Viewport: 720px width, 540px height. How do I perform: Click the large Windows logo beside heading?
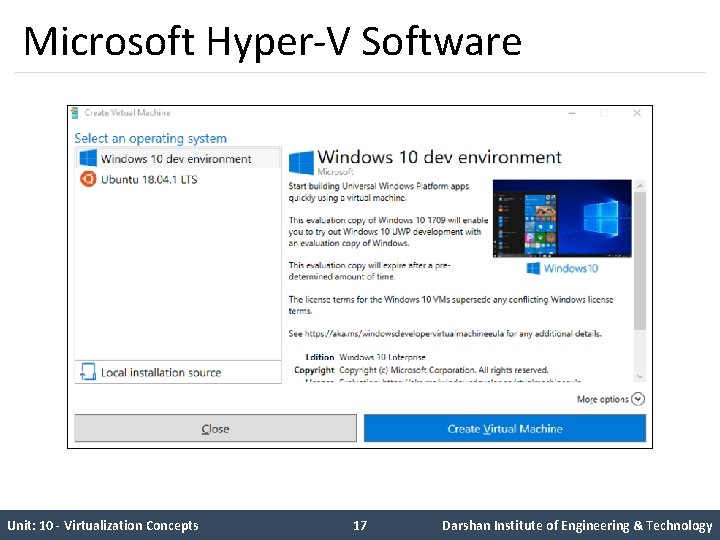tap(301, 163)
